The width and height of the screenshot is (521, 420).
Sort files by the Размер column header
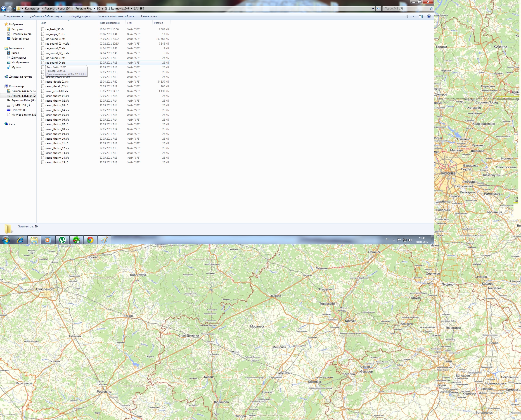(x=158, y=23)
